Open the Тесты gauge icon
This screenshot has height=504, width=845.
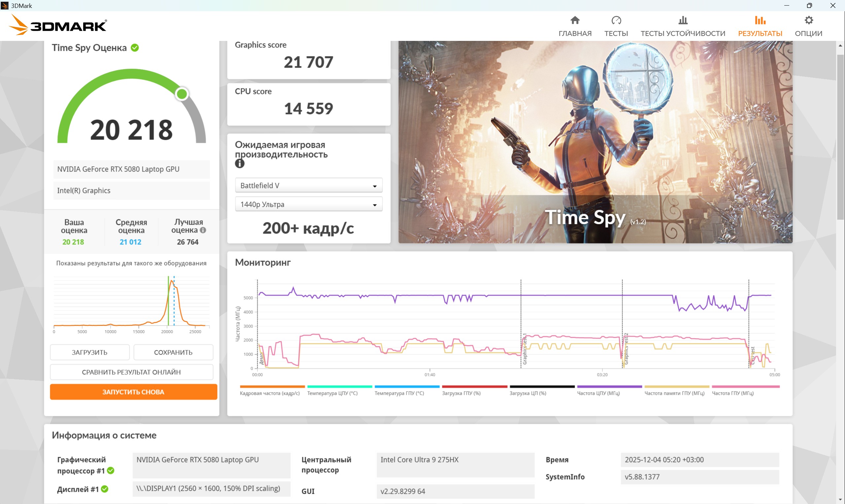tap(616, 20)
